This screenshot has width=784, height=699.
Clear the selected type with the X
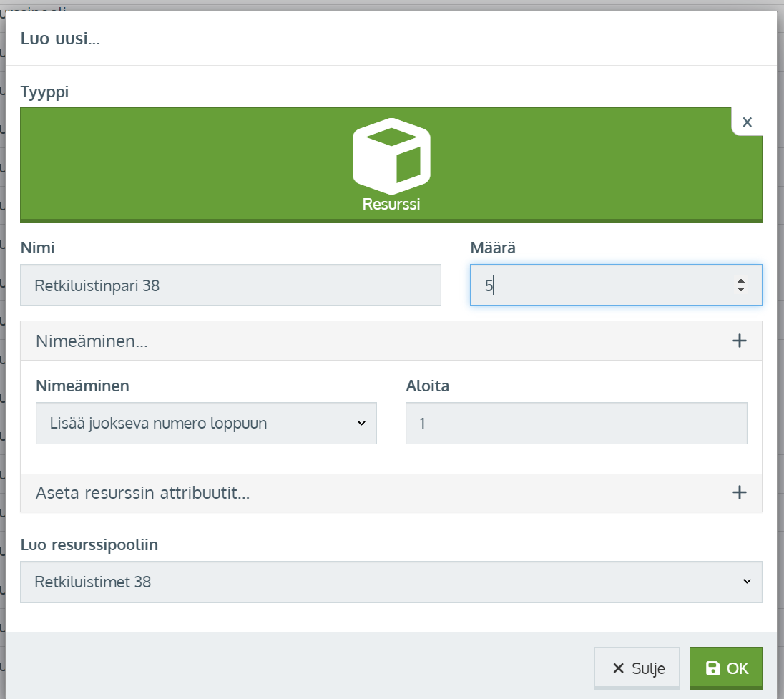pos(747,122)
